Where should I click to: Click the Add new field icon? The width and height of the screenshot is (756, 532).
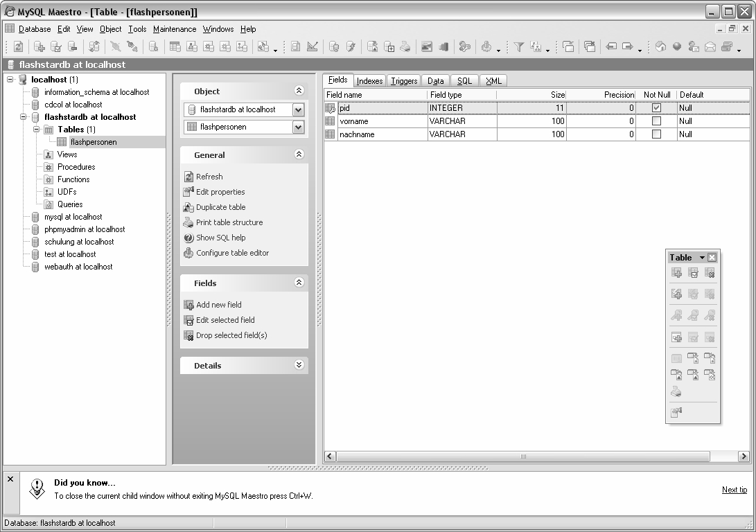click(x=188, y=305)
